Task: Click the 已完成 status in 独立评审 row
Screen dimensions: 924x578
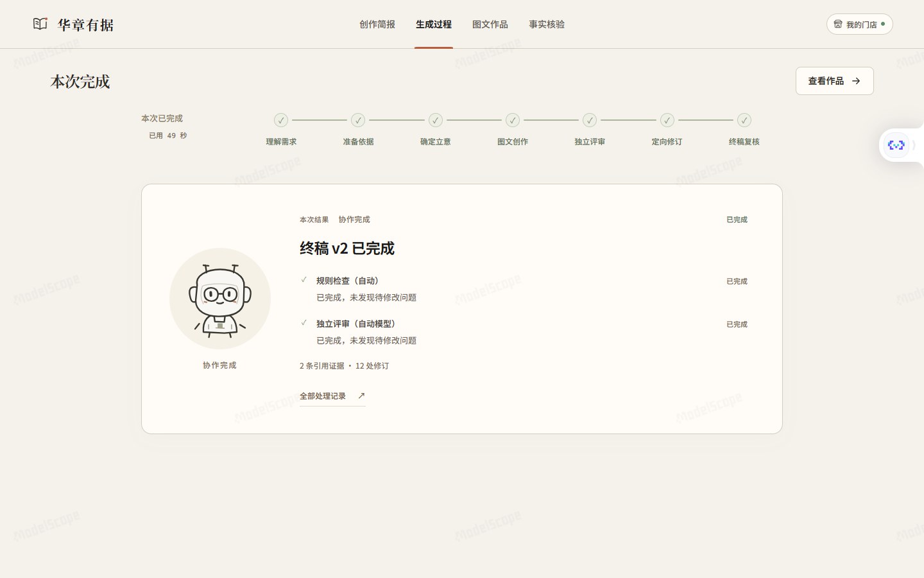Action: click(x=737, y=324)
